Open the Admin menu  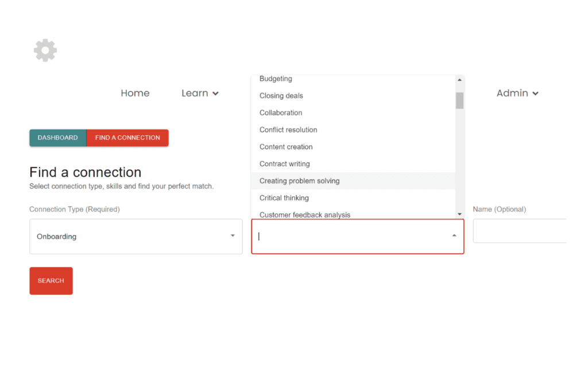pos(517,93)
